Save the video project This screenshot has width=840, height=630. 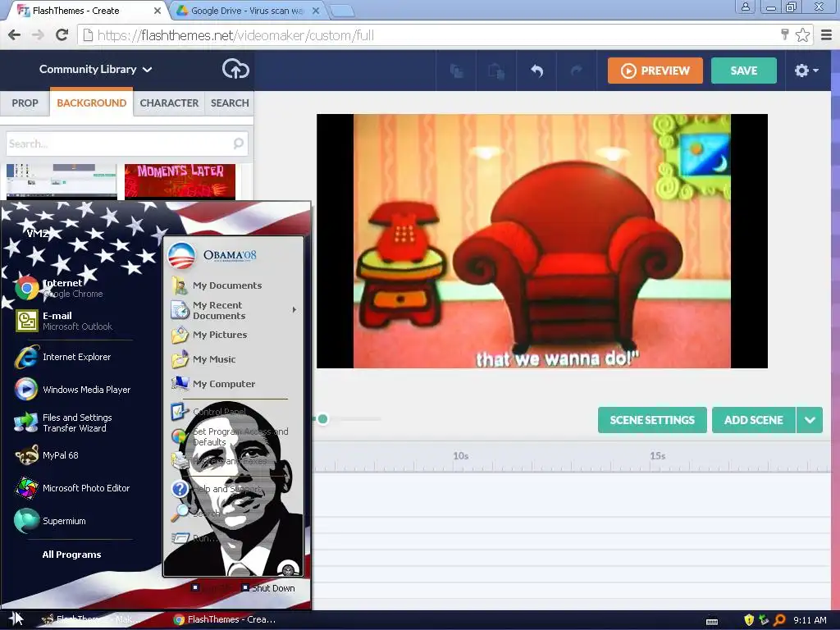[743, 71]
